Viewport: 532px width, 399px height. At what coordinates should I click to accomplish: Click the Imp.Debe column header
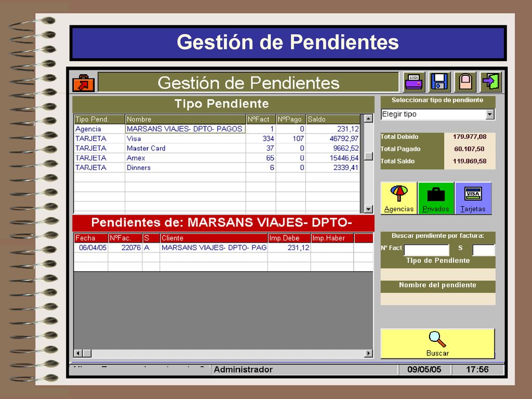coord(289,238)
